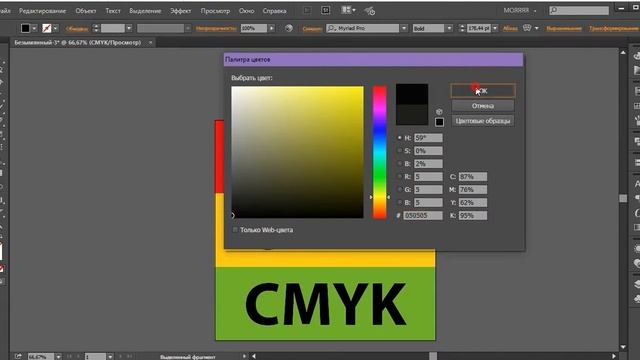640x360 pixels.
Task: Open the Редактирование menu
Action: (x=42, y=11)
